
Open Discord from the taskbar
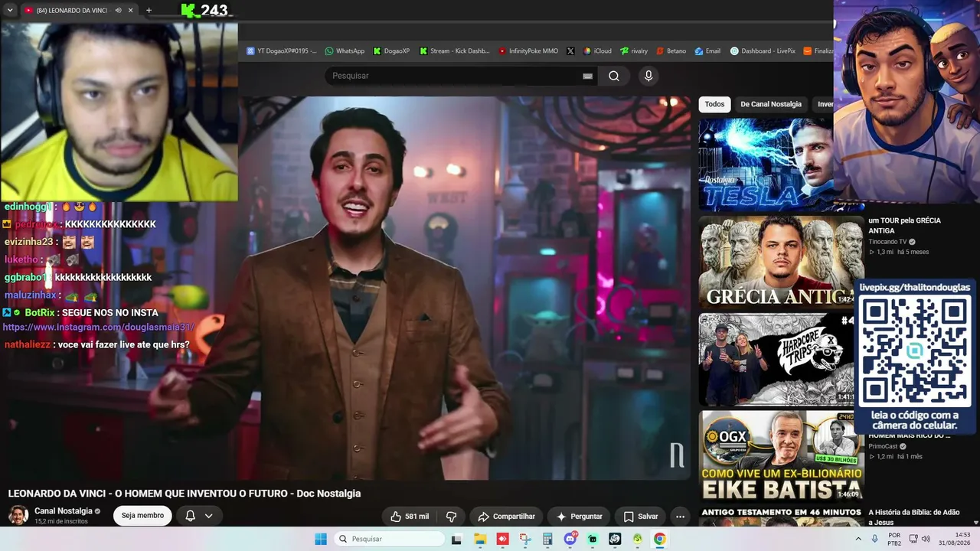click(x=570, y=539)
